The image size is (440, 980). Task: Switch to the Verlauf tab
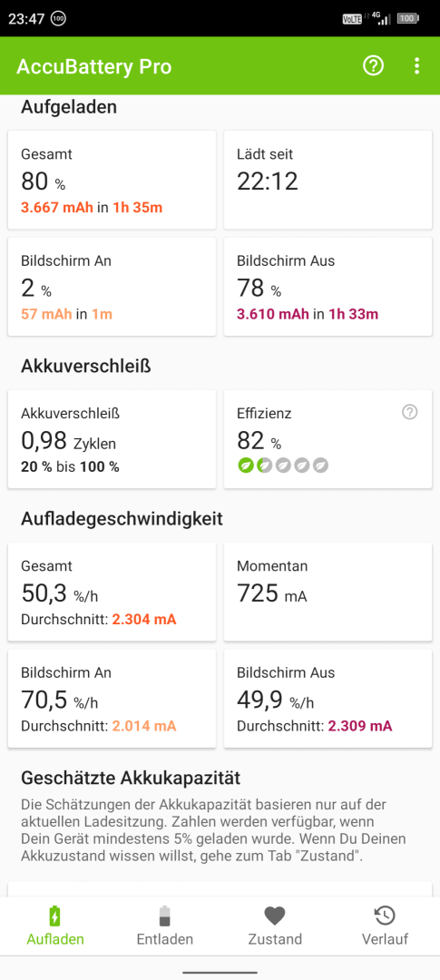click(385, 926)
